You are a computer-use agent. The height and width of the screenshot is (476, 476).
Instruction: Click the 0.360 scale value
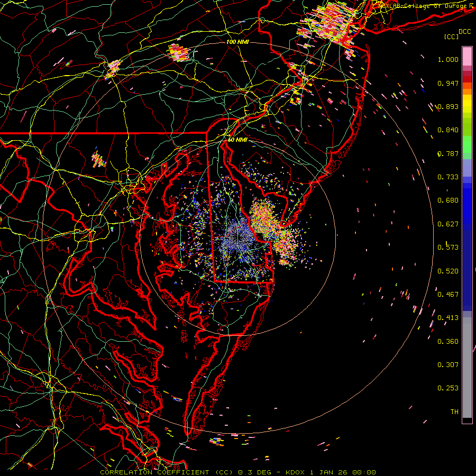click(x=448, y=342)
